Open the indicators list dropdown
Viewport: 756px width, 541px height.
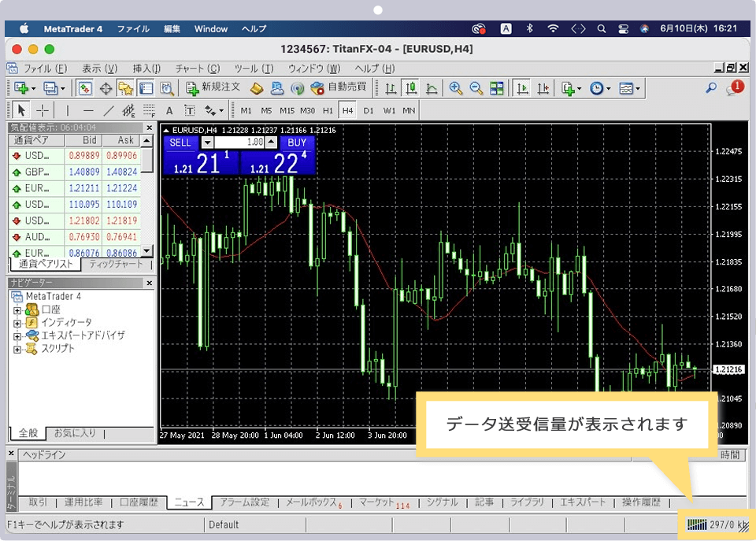pos(572,88)
